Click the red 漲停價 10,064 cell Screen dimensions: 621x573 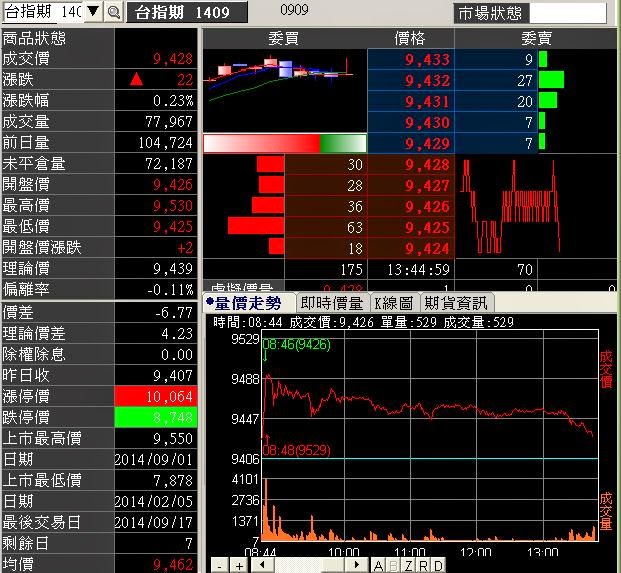coord(156,396)
